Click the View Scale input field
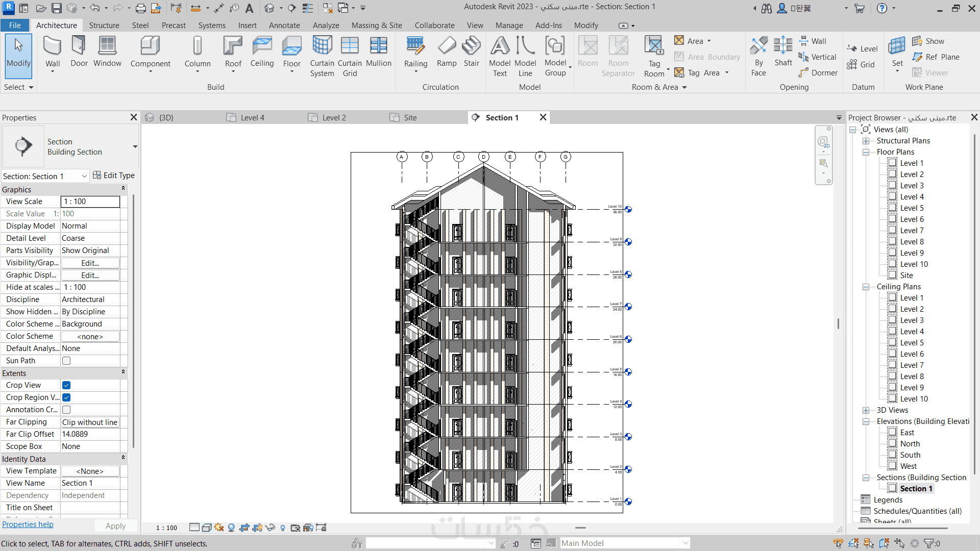The height and width of the screenshot is (551, 980). (90, 202)
